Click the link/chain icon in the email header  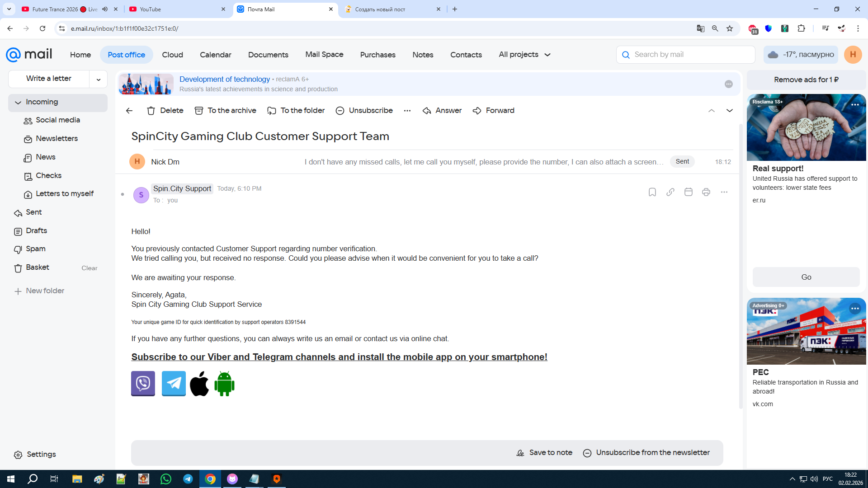670,192
